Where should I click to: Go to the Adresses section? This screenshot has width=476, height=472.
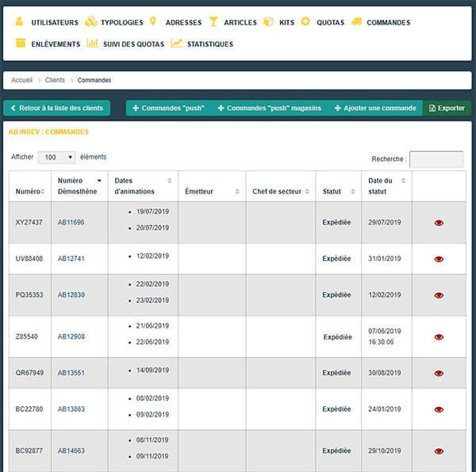[x=183, y=22]
